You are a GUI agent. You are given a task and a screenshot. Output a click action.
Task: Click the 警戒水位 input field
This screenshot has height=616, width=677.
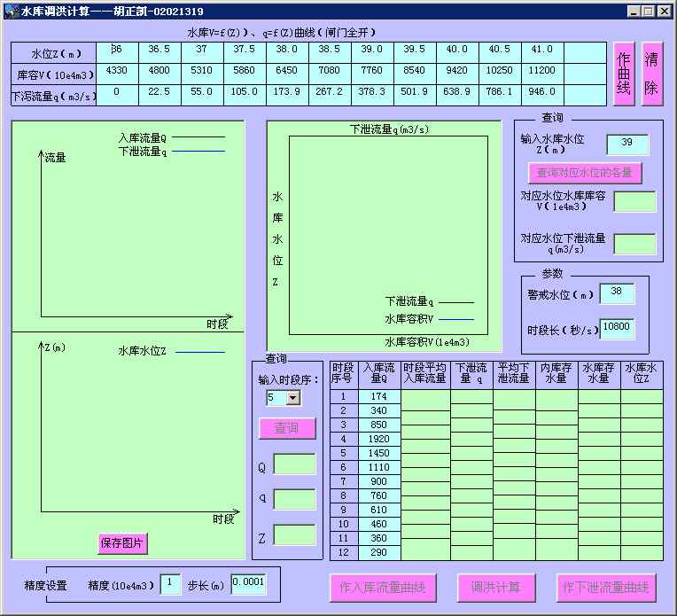pos(617,293)
